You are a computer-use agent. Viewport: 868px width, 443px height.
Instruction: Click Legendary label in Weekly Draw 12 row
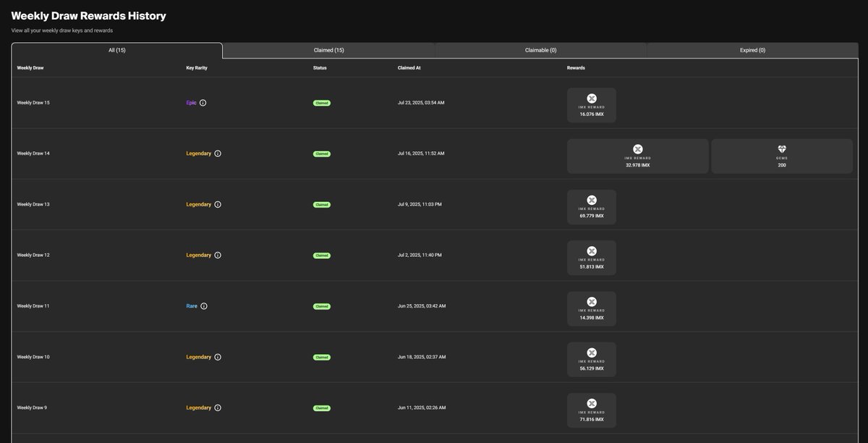pyautogui.click(x=199, y=255)
